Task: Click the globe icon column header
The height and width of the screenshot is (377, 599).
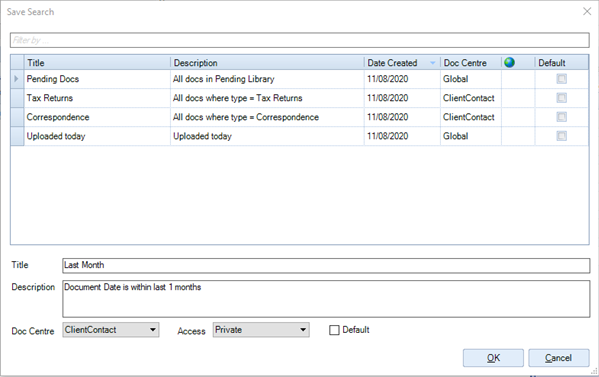Action: pyautogui.click(x=509, y=62)
